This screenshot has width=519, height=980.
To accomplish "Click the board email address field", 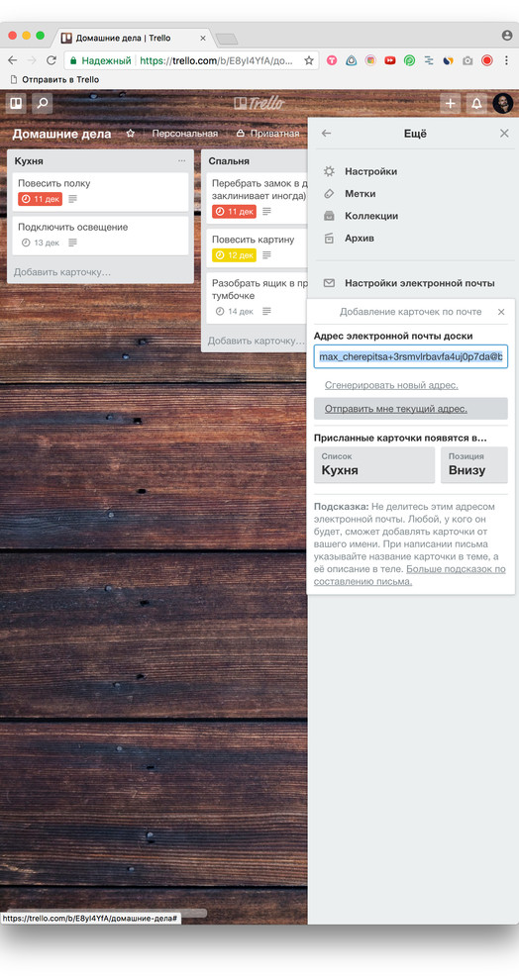I will 411,356.
